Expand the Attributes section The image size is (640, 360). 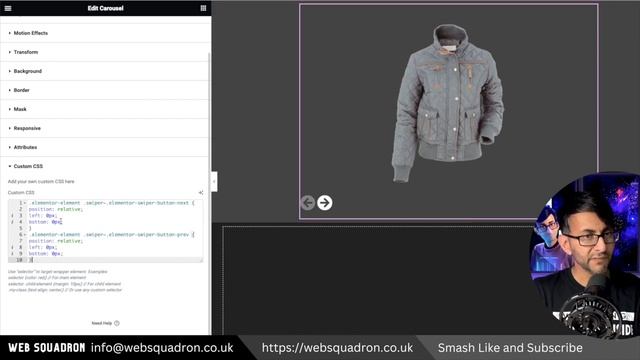click(104, 147)
